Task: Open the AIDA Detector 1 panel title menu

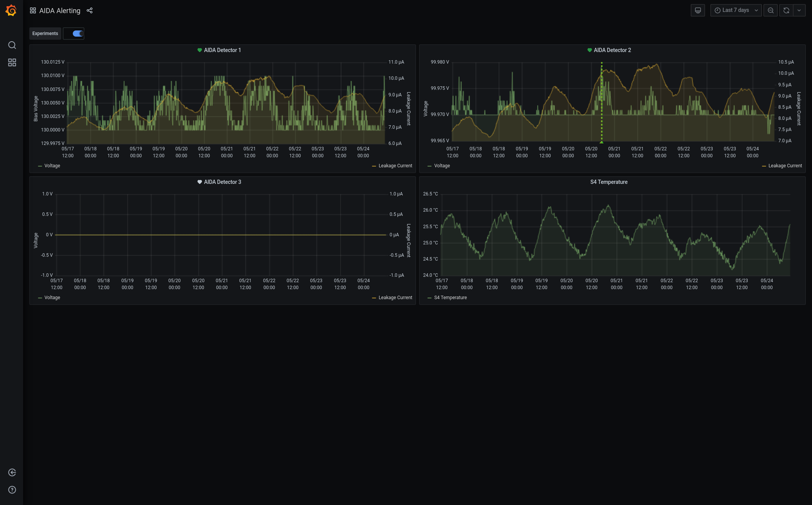Action: [x=222, y=50]
